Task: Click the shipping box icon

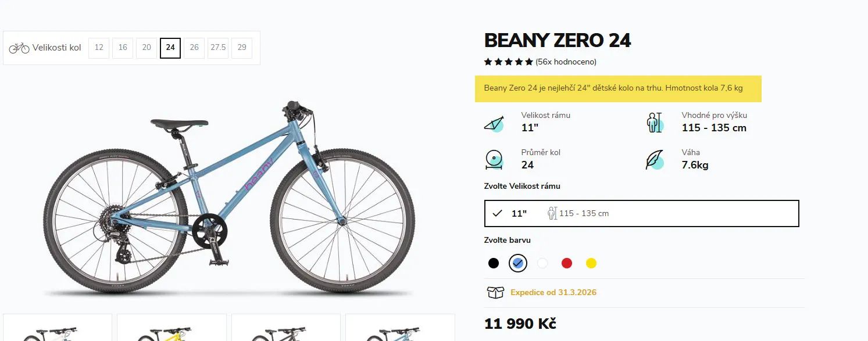Action: tap(495, 292)
